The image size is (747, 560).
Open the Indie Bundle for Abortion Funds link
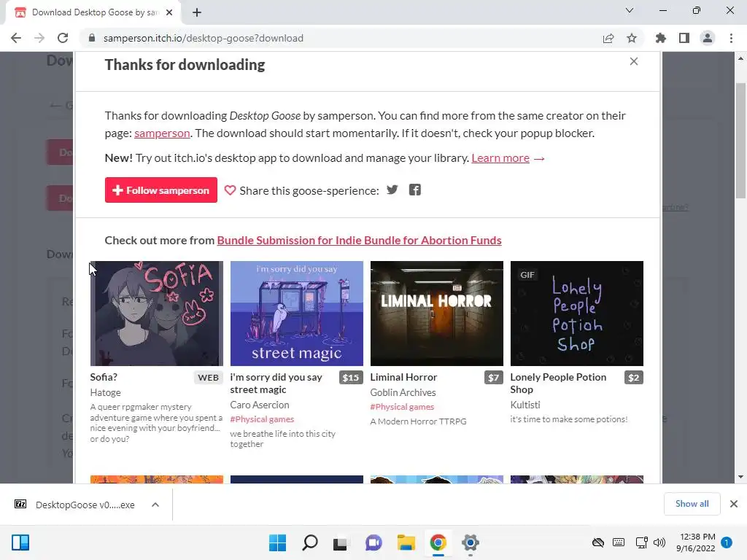click(359, 241)
